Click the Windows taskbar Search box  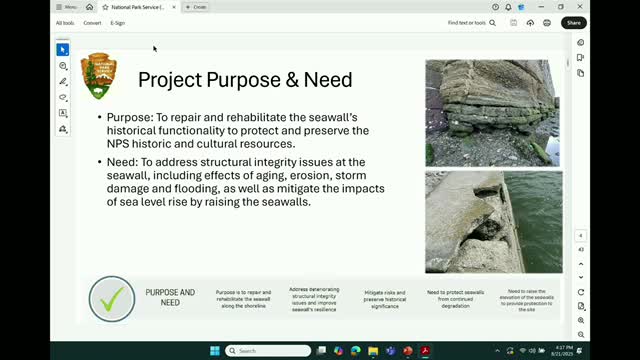click(268, 351)
